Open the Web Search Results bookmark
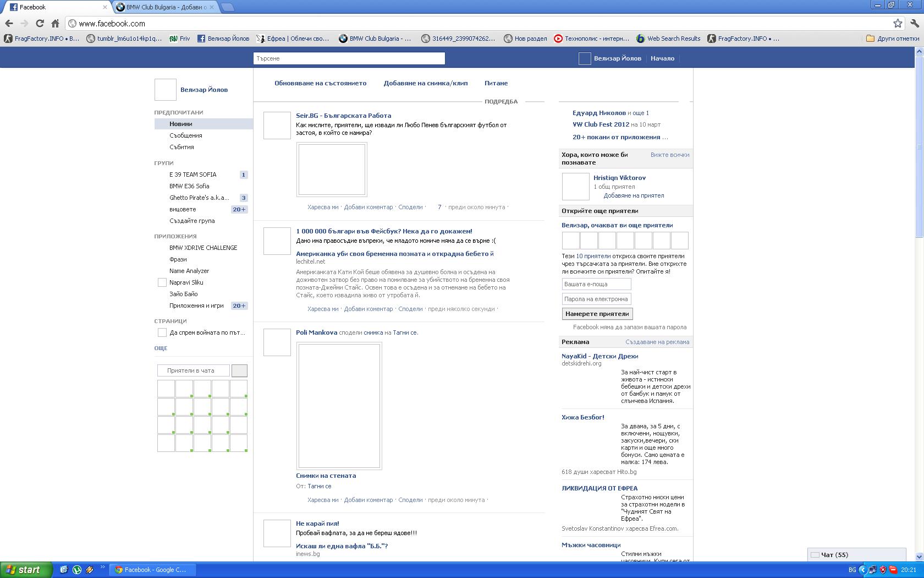This screenshot has width=924, height=578. click(x=668, y=39)
